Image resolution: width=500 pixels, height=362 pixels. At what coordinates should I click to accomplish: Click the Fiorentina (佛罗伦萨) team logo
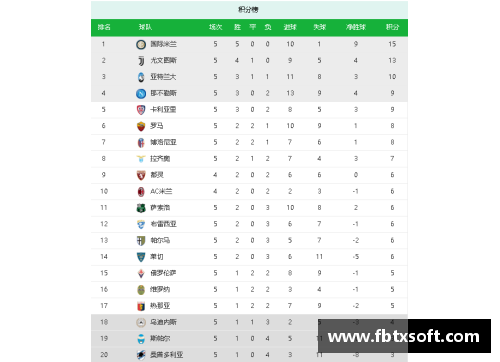[141, 273]
